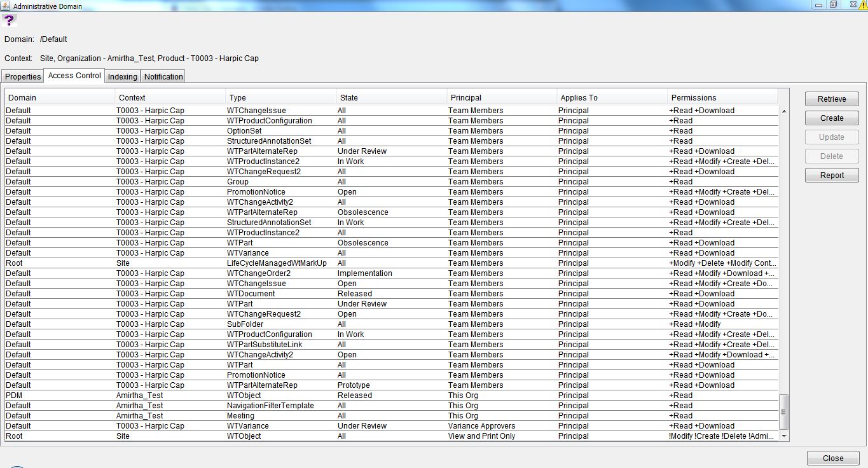Click the Retrieve button
This screenshot has height=468, width=868.
(832, 99)
